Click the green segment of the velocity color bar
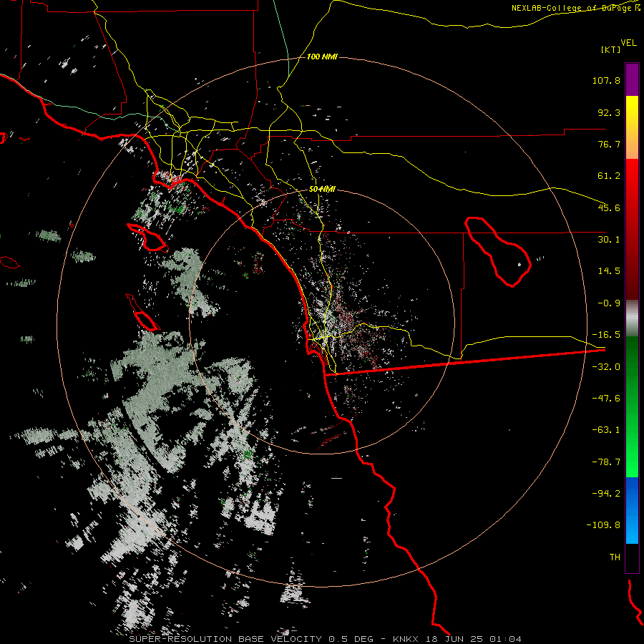644x644 pixels. coord(632,406)
